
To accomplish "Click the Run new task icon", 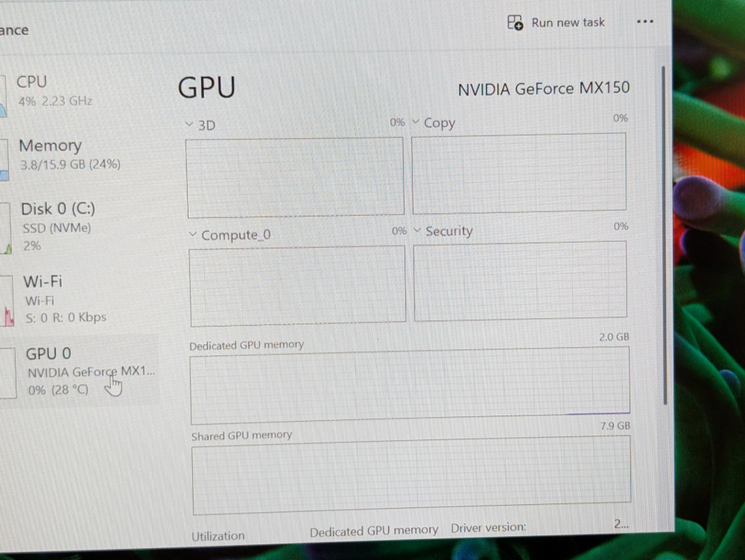I will coord(515,22).
